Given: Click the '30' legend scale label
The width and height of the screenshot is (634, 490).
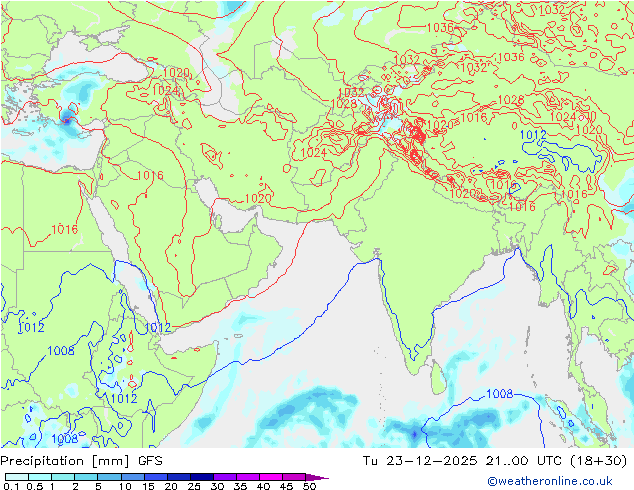Looking at the screenshot, I should pyautogui.click(x=217, y=486).
